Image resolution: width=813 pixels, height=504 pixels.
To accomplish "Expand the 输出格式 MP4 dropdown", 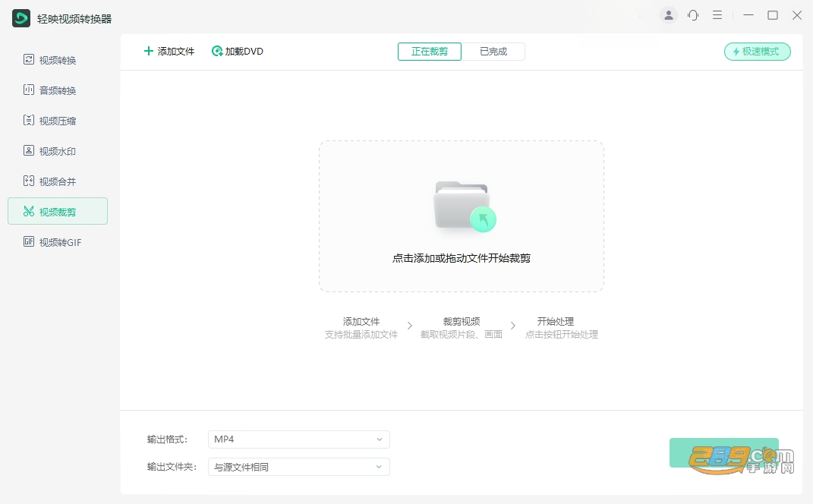I will pos(298,439).
